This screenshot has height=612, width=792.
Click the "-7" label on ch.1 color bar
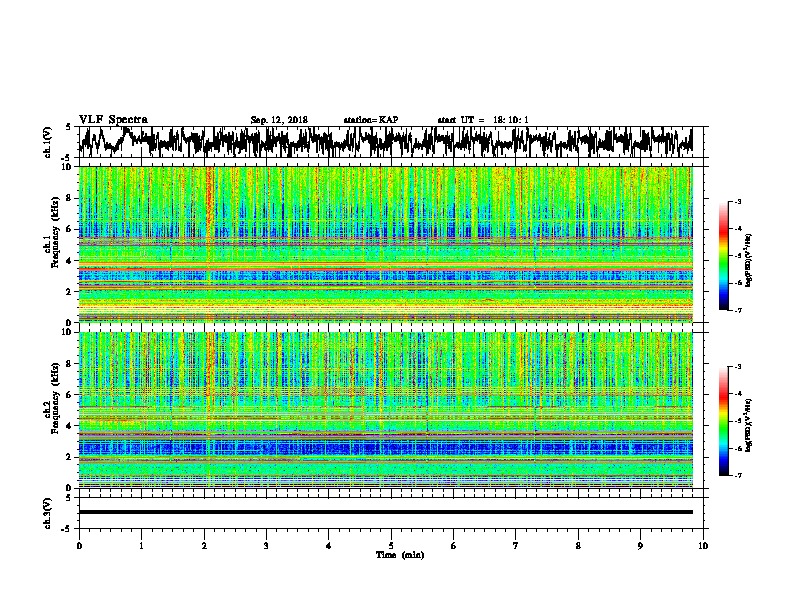[737, 310]
